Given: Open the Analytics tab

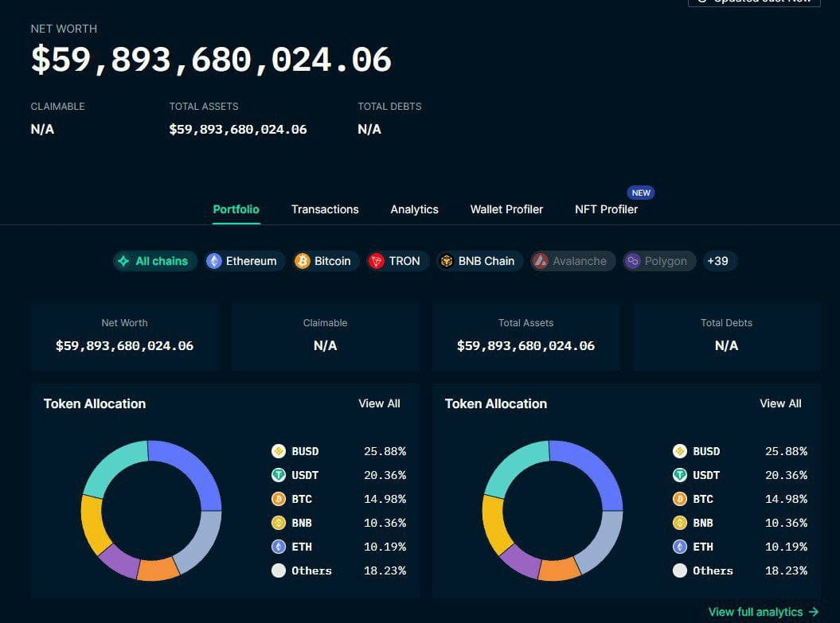Looking at the screenshot, I should point(414,209).
